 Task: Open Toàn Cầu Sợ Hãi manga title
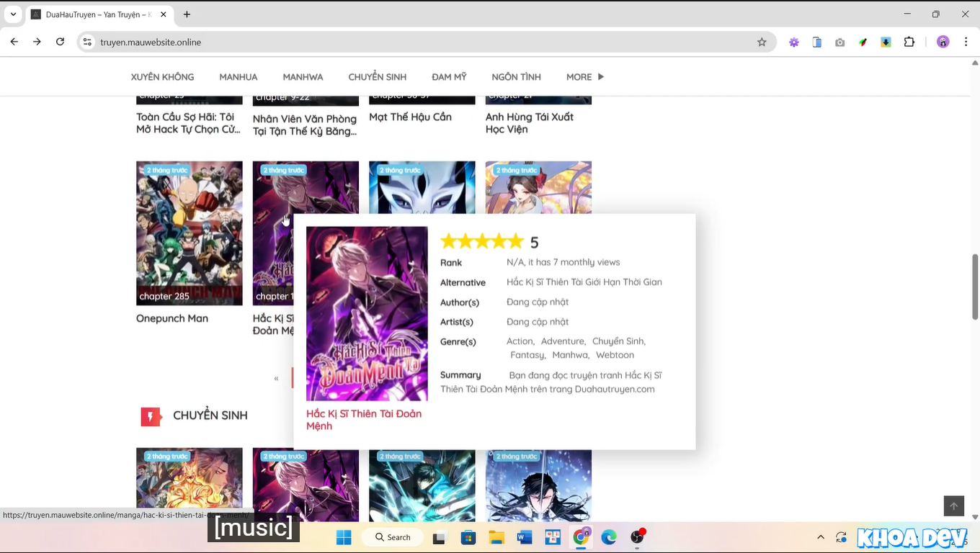188,123
